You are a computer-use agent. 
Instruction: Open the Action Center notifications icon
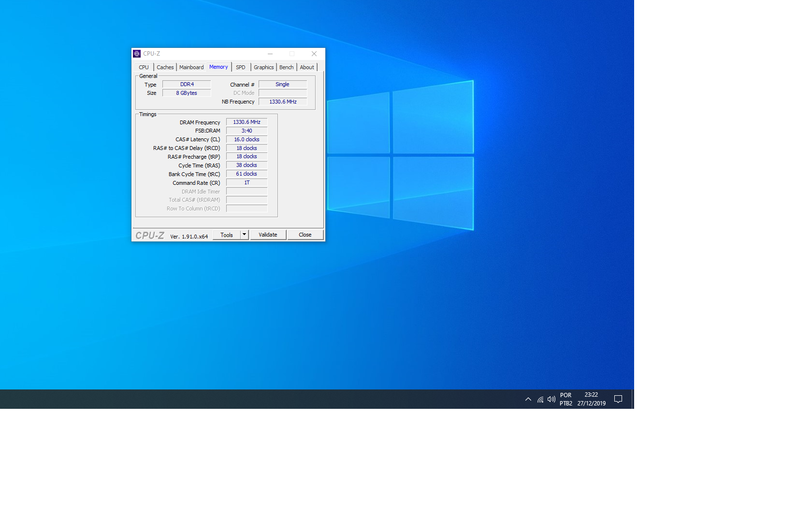click(618, 399)
